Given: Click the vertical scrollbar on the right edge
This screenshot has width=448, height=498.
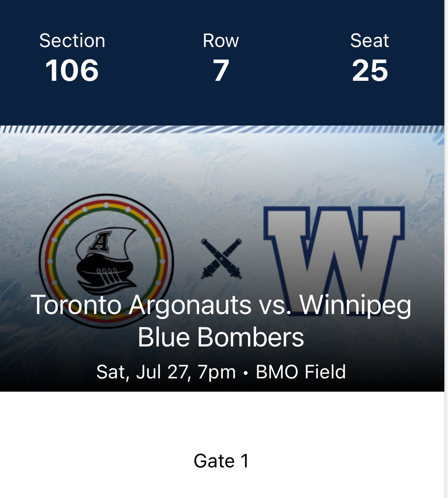Looking at the screenshot, I should [446, 249].
